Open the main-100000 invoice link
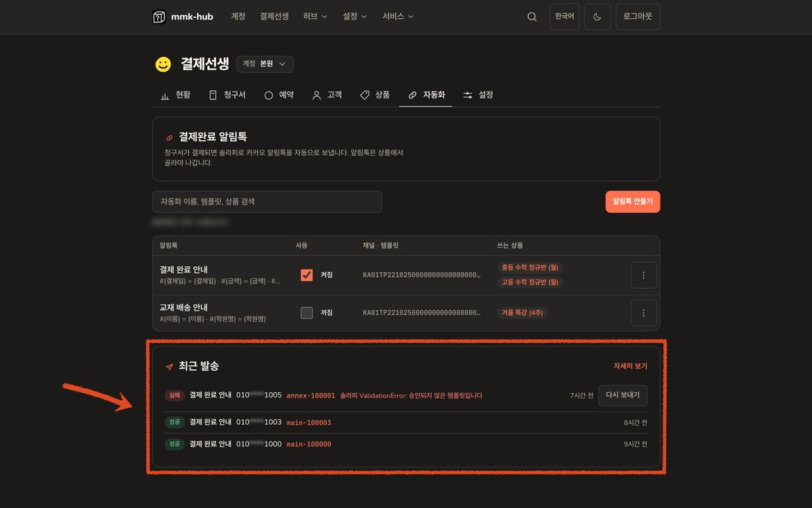This screenshot has height=508, width=812. click(x=309, y=444)
